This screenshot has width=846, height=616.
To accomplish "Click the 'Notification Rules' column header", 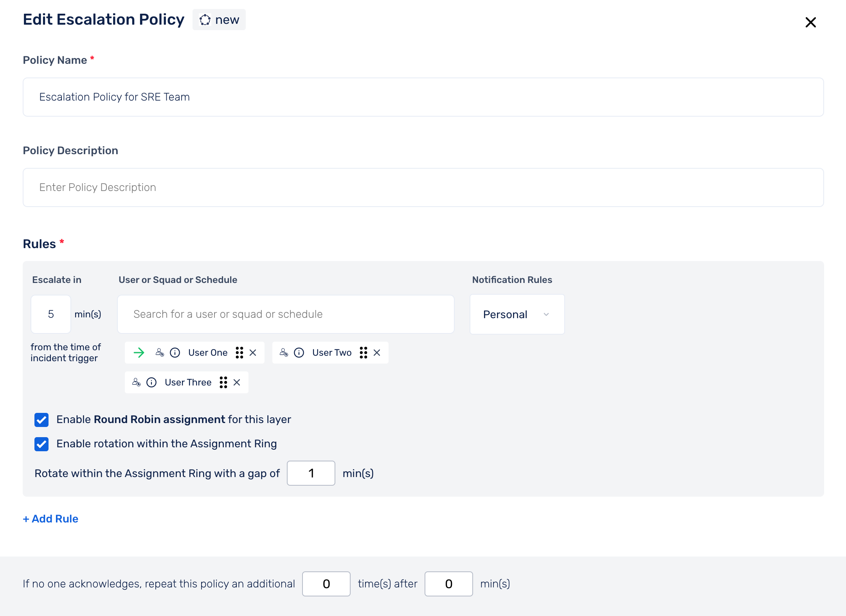I will 512,280.
